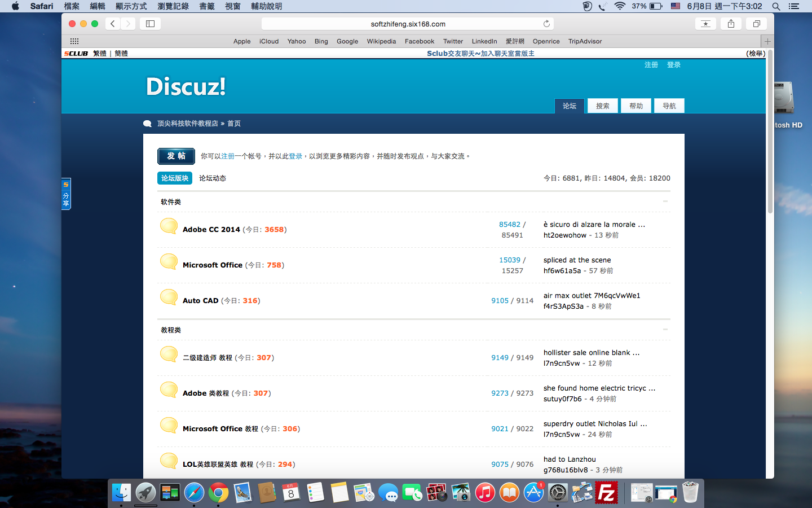Open the 瀏覽記錄 menu
Screen dimensions: 812x508
coord(173,6)
